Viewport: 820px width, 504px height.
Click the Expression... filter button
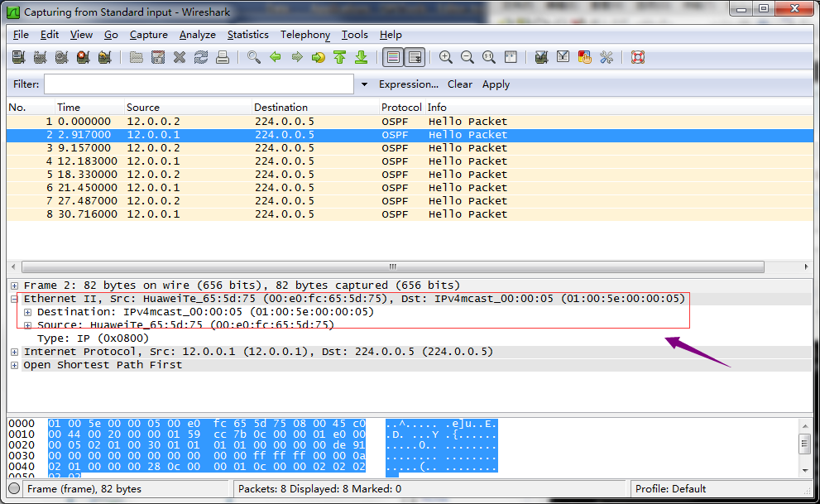point(409,84)
